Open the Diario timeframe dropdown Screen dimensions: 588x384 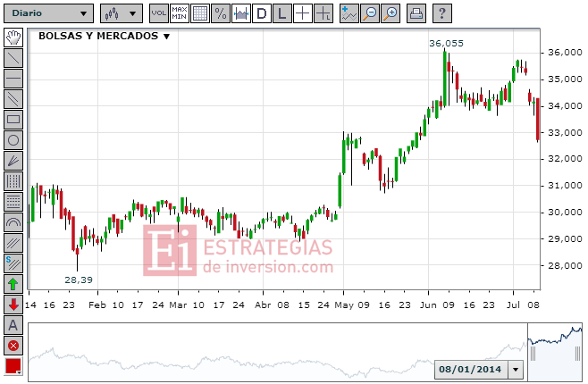48,14
